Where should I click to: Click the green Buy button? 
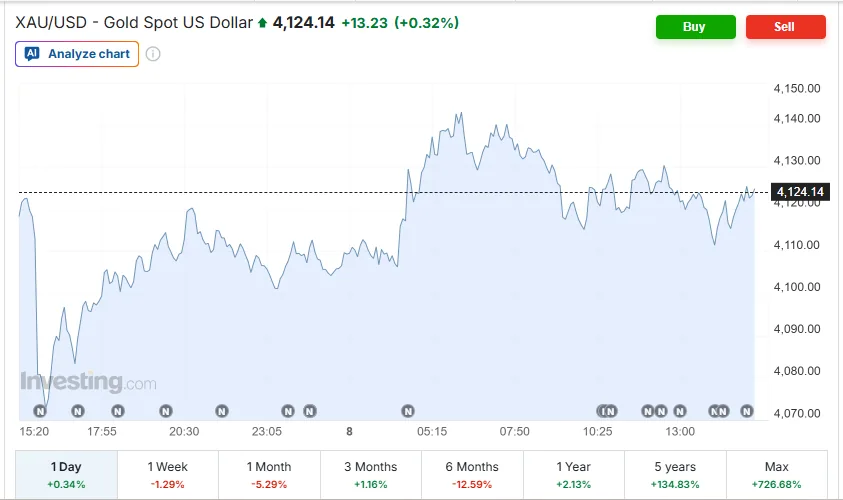[695, 27]
